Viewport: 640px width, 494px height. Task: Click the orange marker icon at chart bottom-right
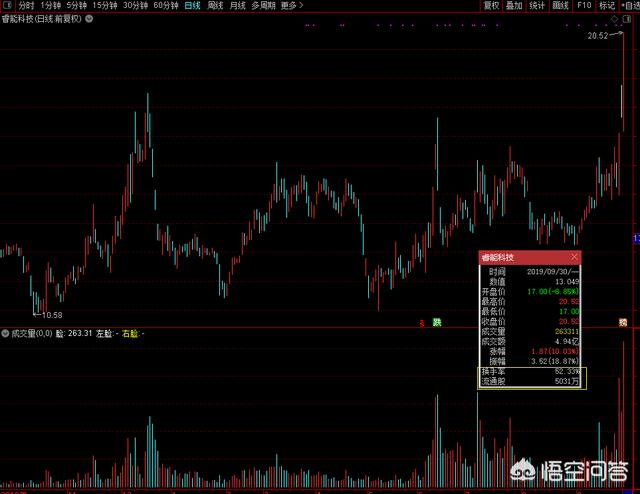click(x=622, y=322)
